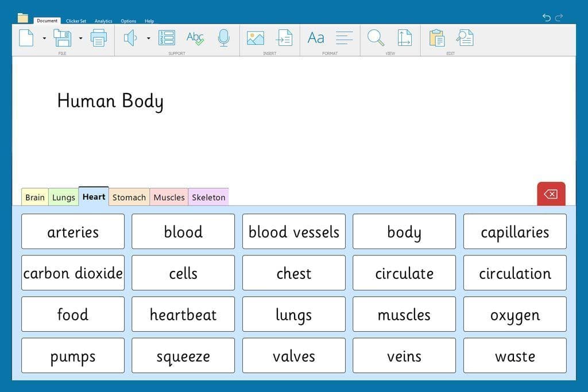Viewport: 588px width, 392px height.
Task: Click the speaker icon to read aloud
Action: pyautogui.click(x=130, y=38)
